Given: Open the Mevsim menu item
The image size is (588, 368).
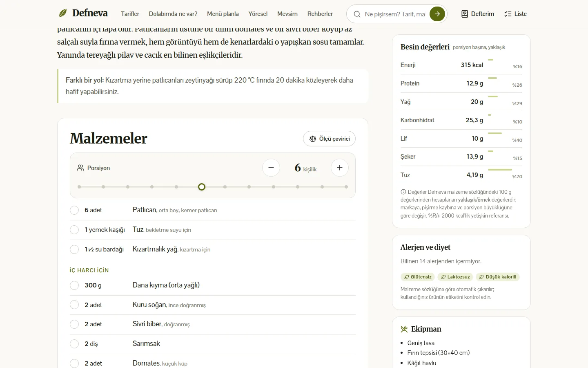Looking at the screenshot, I should [x=287, y=14].
